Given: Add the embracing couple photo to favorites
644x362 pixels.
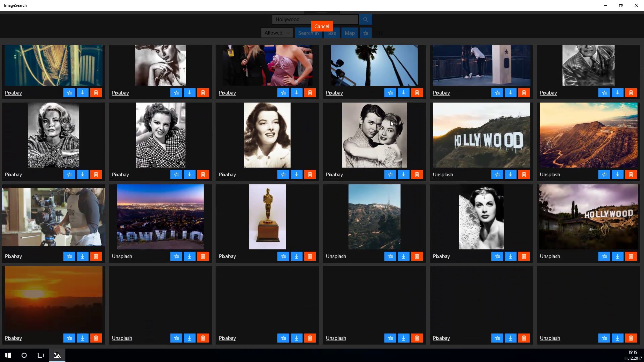Looking at the screenshot, I should point(390,175).
